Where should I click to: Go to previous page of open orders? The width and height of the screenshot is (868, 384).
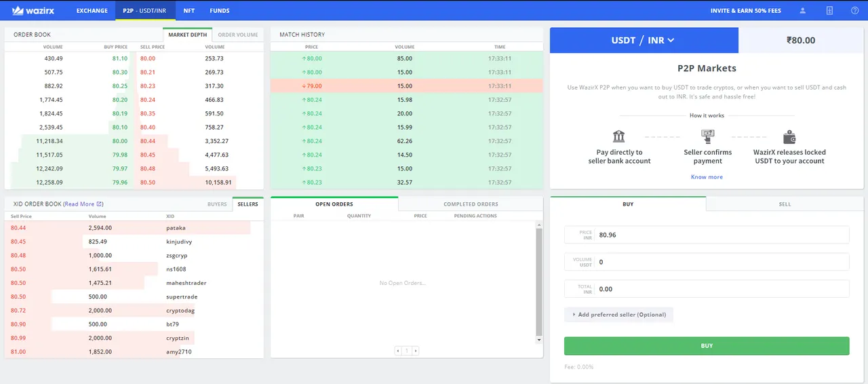tap(398, 351)
